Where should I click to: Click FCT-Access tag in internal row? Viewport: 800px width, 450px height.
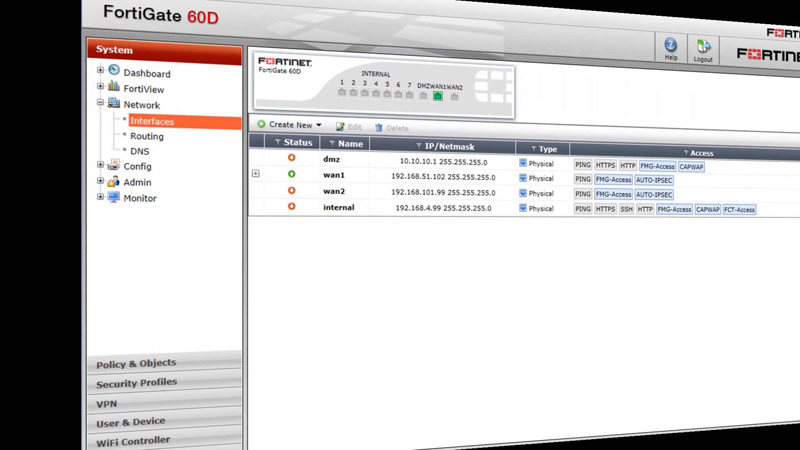[x=739, y=210]
